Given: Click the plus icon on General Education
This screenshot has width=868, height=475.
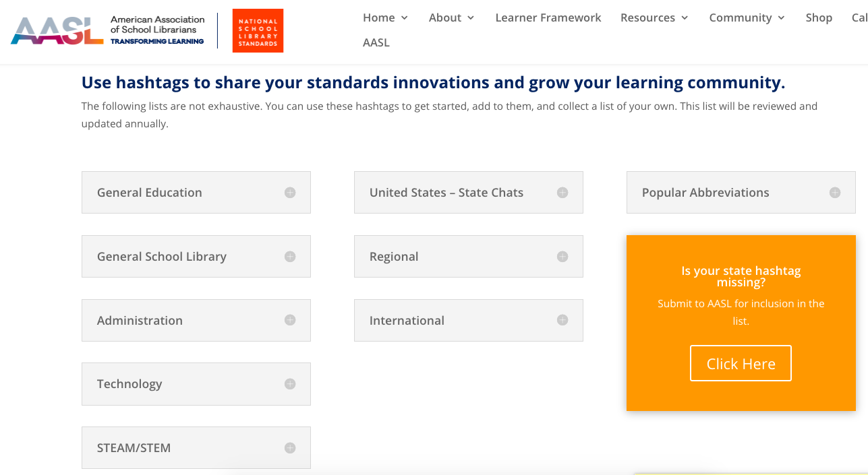Looking at the screenshot, I should [290, 192].
